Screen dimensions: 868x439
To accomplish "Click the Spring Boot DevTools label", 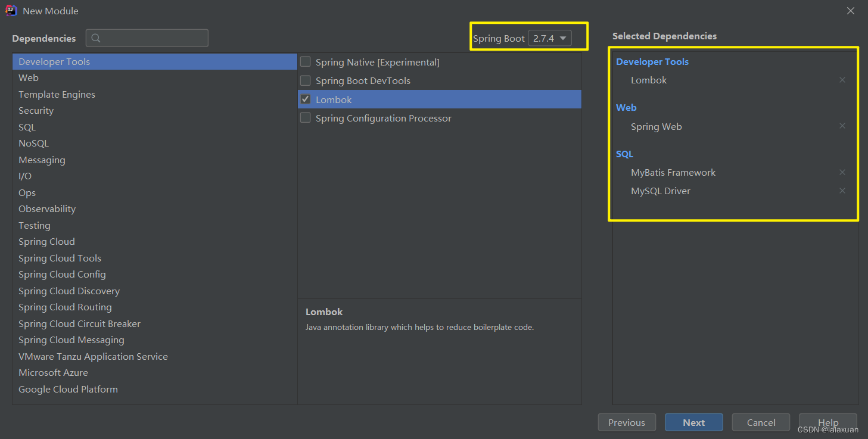I will pyautogui.click(x=363, y=80).
